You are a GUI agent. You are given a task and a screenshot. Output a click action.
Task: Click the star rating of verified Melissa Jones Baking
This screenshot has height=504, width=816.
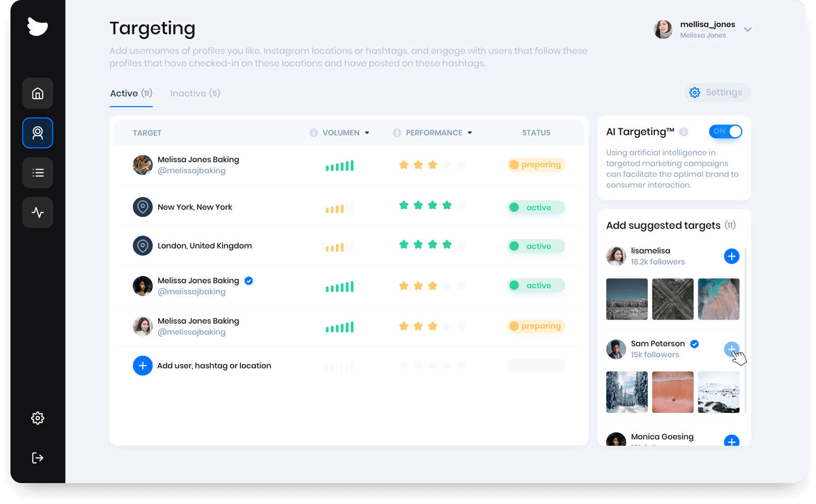[432, 286]
